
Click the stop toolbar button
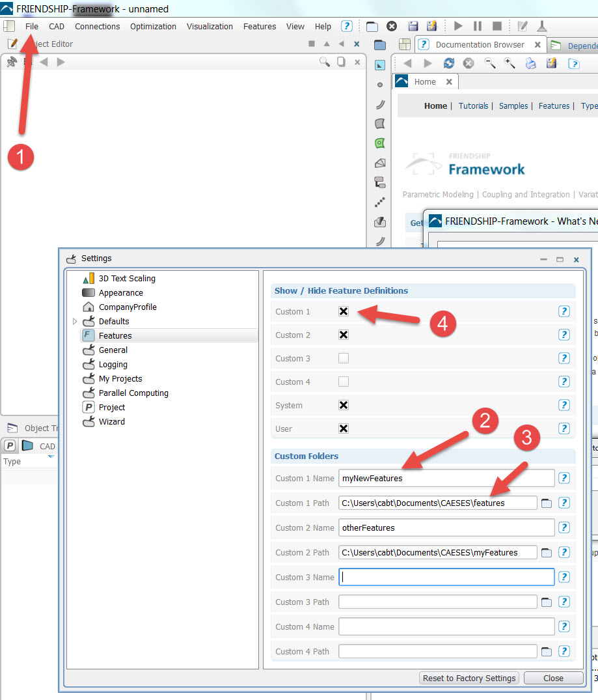click(497, 26)
